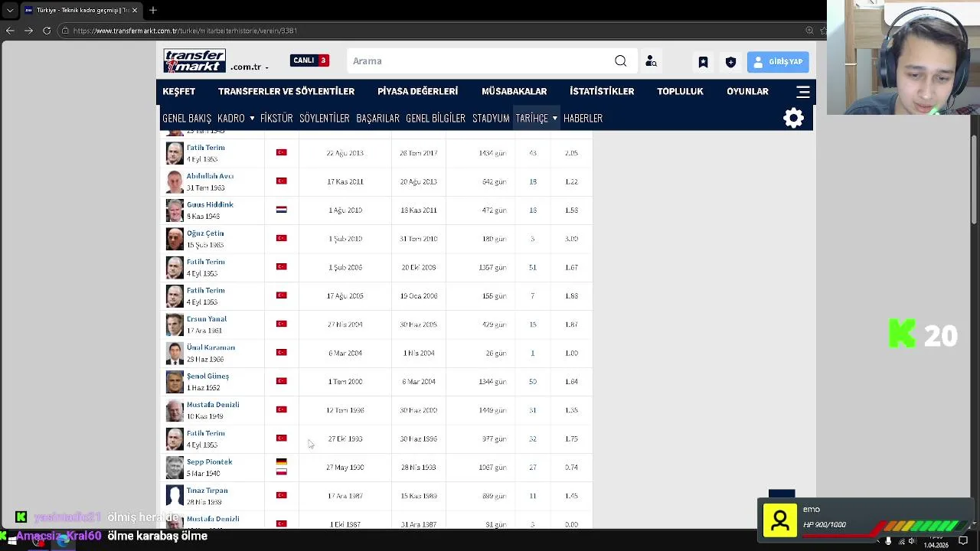Open the KEŞFET menu
The height and width of the screenshot is (551, 980).
(x=178, y=91)
